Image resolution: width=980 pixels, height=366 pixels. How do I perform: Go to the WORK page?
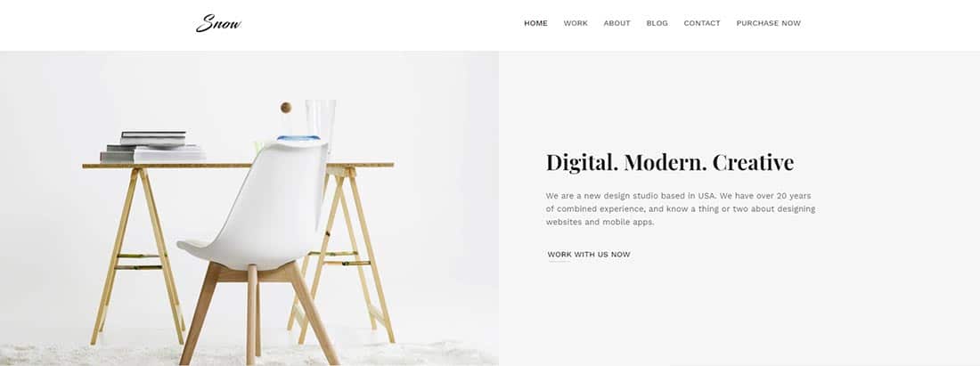(x=576, y=23)
